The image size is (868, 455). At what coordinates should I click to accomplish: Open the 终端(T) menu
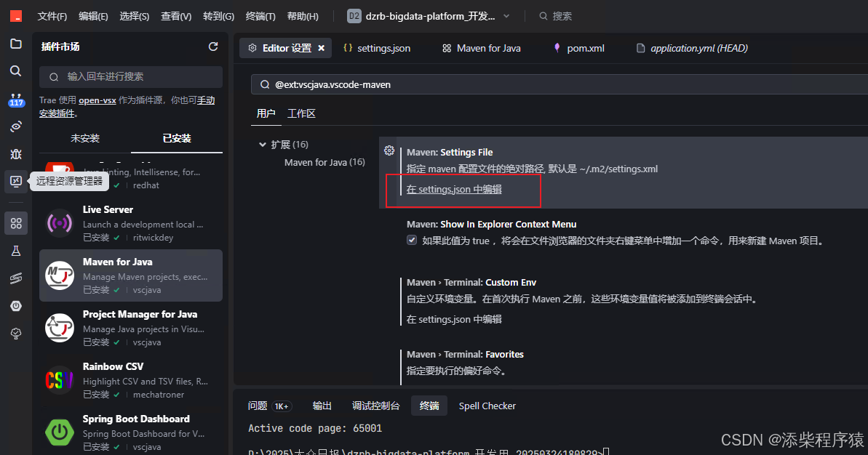click(x=260, y=16)
